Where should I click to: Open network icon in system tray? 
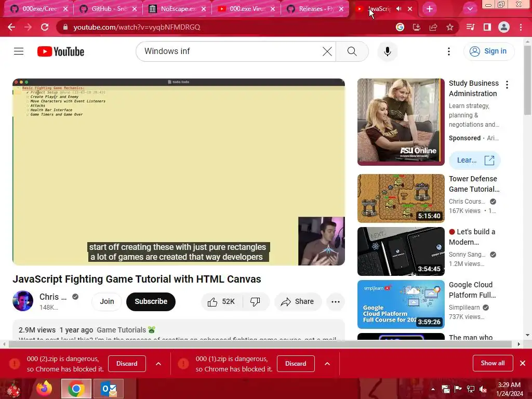click(471, 389)
